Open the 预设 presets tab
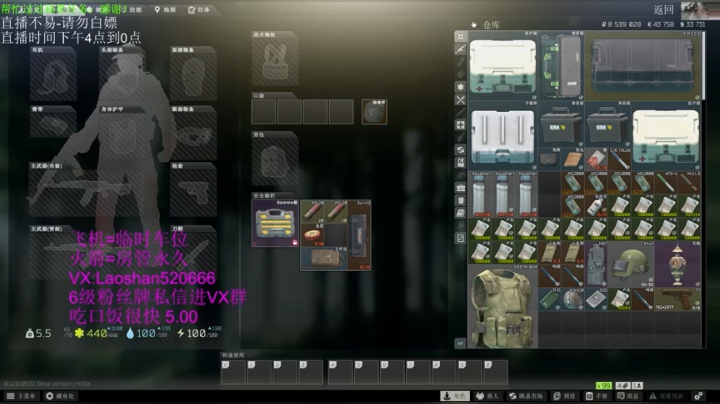Viewport: 720px width, 404px height. pyautogui.click(x=564, y=396)
